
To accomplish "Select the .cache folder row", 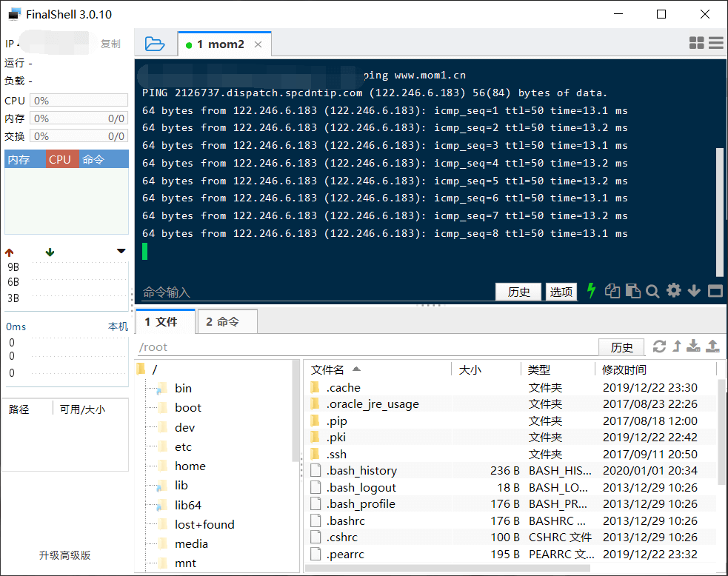I will [511, 387].
